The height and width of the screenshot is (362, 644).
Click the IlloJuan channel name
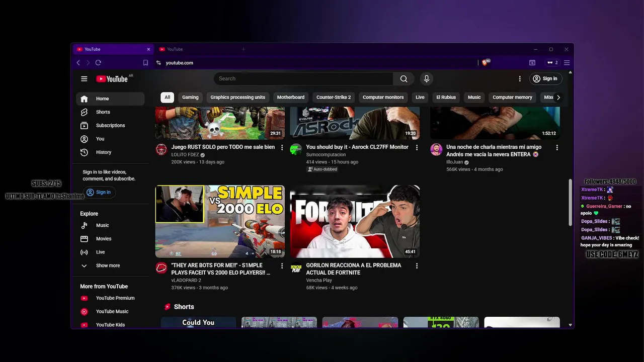click(x=454, y=162)
